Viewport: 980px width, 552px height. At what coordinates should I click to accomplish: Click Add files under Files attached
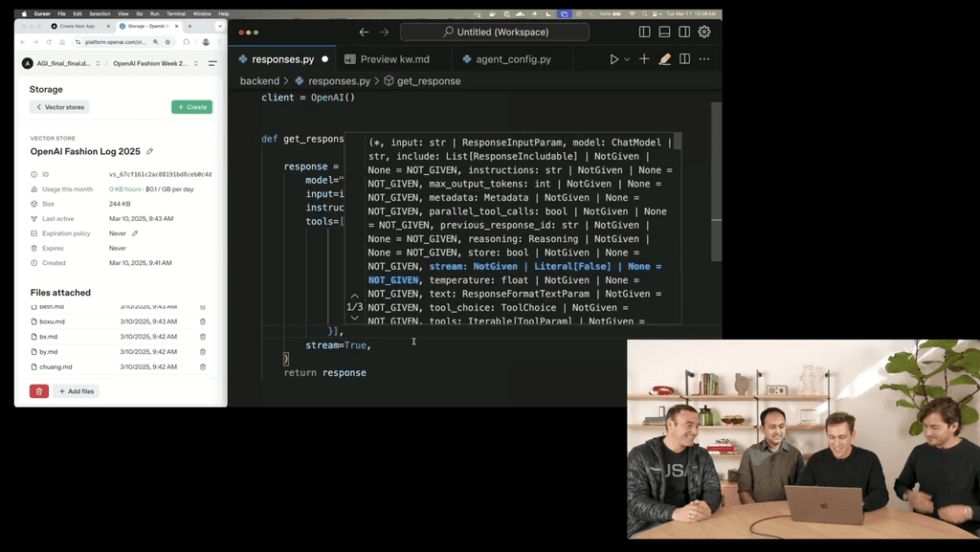coord(76,391)
